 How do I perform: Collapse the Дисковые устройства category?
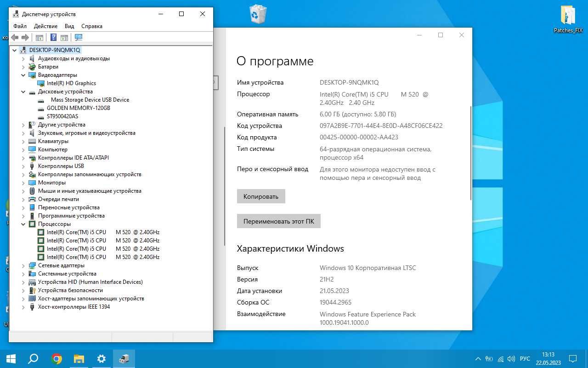click(x=23, y=92)
